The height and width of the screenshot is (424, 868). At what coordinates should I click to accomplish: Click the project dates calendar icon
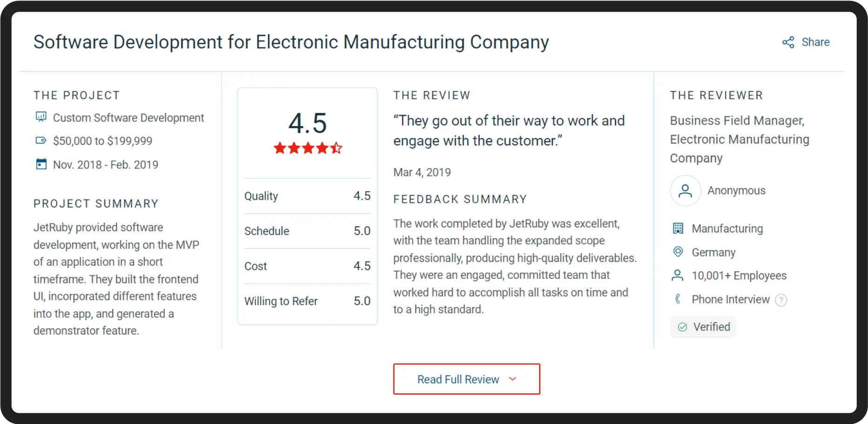[41, 164]
